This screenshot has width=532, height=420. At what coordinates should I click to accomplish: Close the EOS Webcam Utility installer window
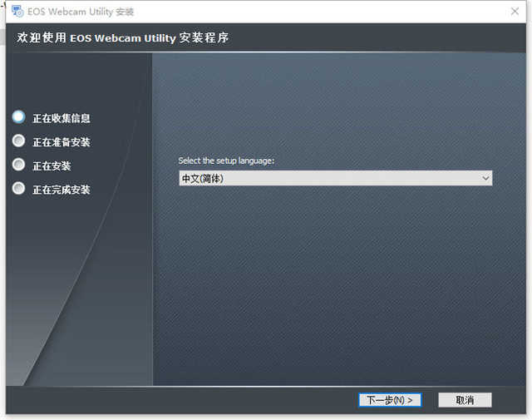click(x=515, y=12)
